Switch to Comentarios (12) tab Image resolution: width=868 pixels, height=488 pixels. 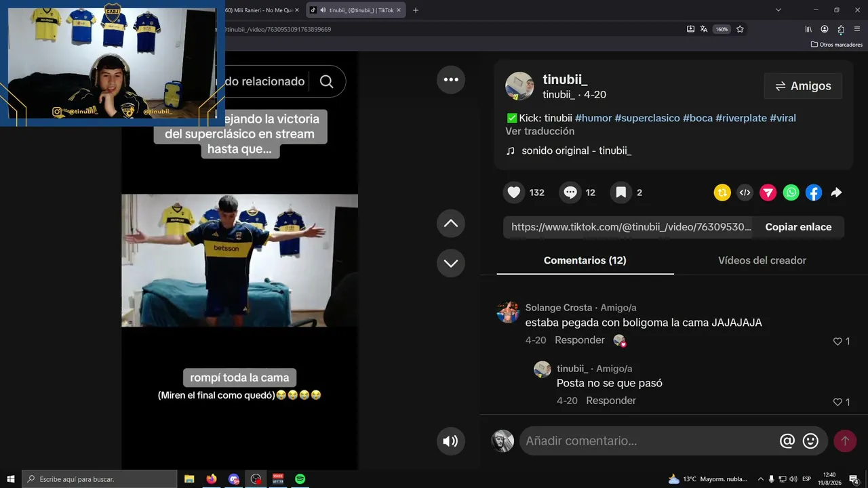click(x=585, y=260)
